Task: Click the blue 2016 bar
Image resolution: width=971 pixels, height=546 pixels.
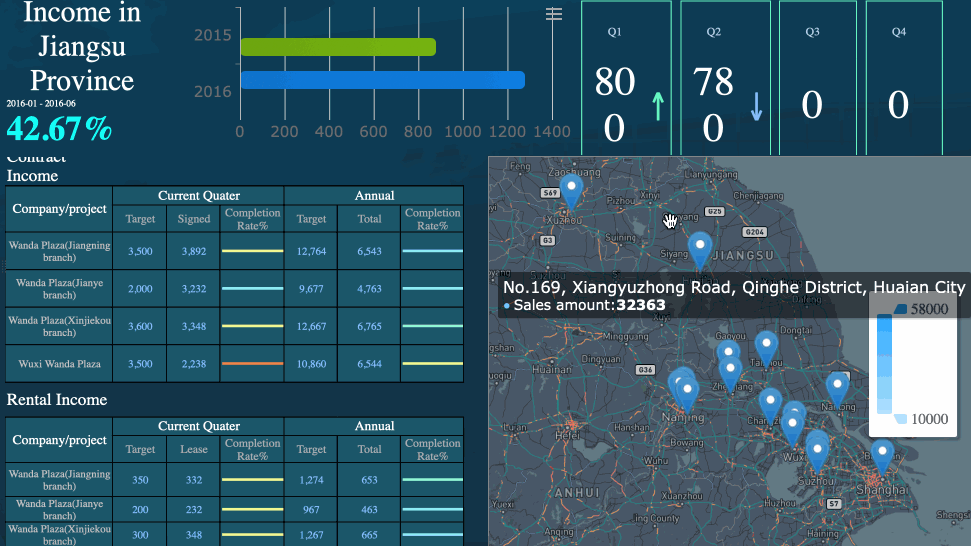Action: pyautogui.click(x=383, y=80)
